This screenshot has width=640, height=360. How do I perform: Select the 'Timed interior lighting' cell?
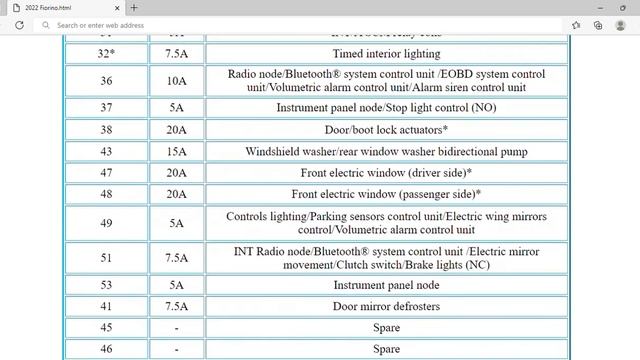click(387, 54)
